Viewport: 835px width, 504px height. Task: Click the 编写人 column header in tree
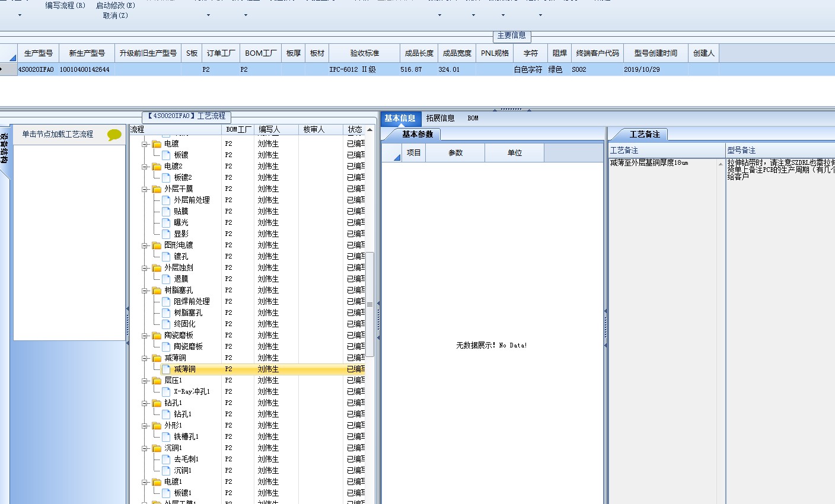pos(277,129)
